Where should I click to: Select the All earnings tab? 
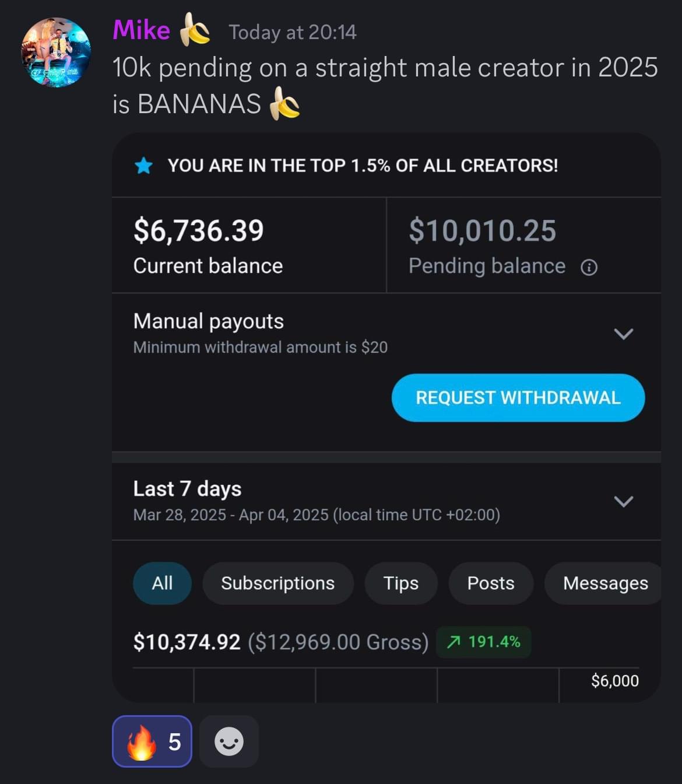(x=162, y=583)
